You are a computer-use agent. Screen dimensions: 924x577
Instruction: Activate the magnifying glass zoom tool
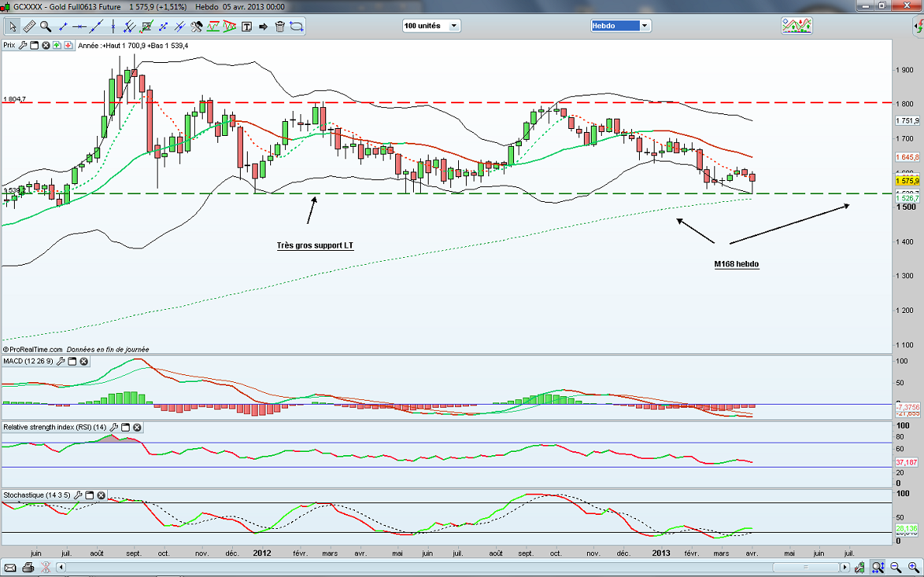click(46, 26)
